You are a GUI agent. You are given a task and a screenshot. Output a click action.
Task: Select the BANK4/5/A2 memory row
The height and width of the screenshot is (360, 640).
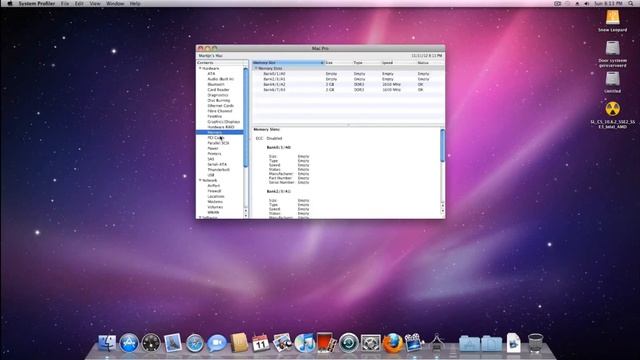point(348,84)
